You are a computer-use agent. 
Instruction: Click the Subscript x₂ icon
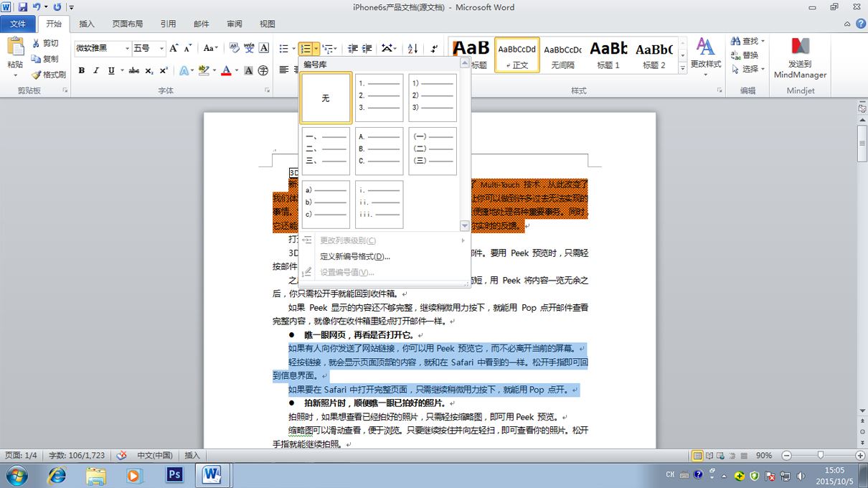coord(149,70)
